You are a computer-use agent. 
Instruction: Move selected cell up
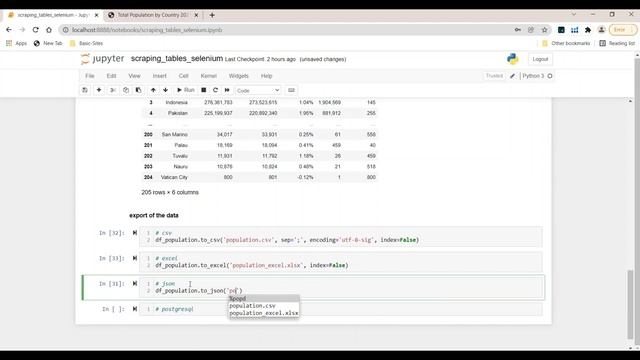pos(153,90)
